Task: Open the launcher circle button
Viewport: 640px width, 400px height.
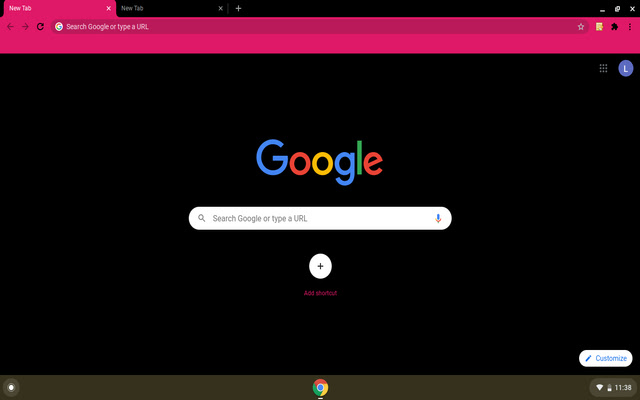Action: [x=11, y=387]
